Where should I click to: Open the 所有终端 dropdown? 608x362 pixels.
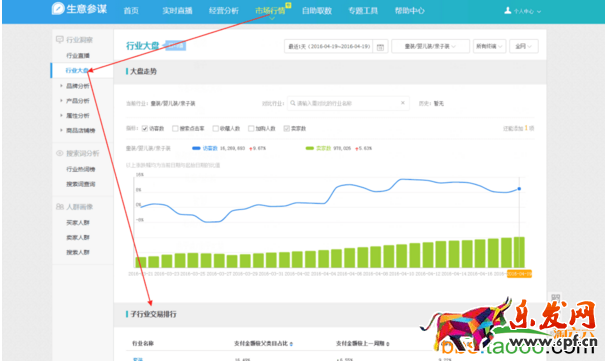pos(489,46)
